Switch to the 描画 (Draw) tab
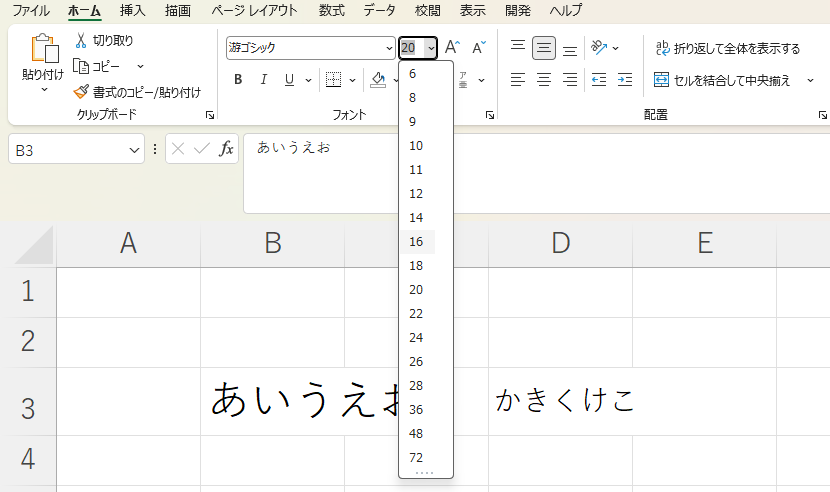 pos(178,11)
